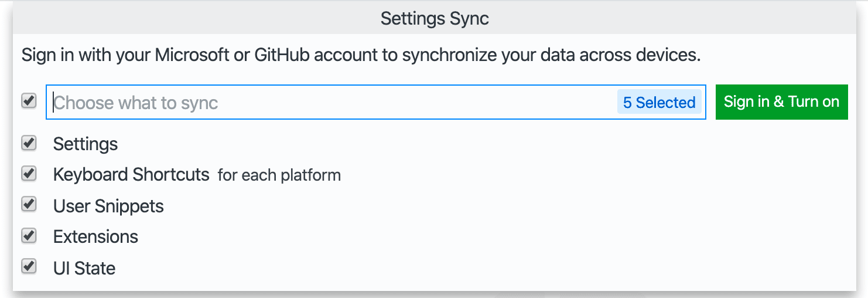Select the UI State item label
Image resolution: width=868 pixels, height=298 pixels.
[x=84, y=269]
